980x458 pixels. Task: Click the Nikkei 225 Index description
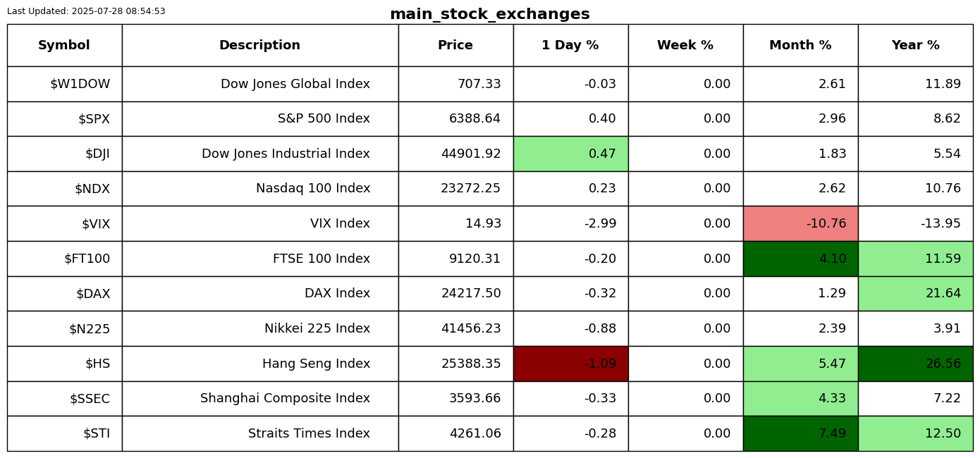tap(317, 328)
